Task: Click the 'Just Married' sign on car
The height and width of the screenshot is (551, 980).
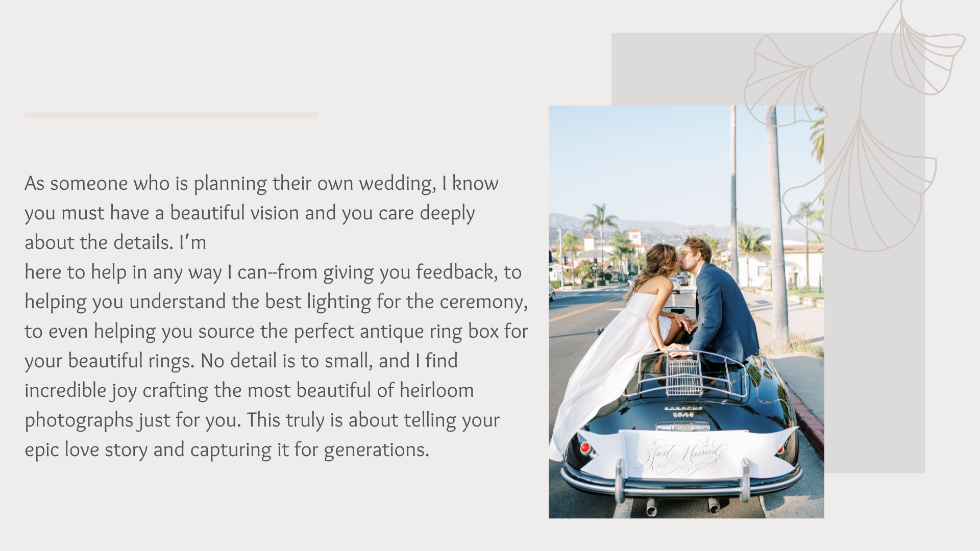Action: pyautogui.click(x=684, y=454)
